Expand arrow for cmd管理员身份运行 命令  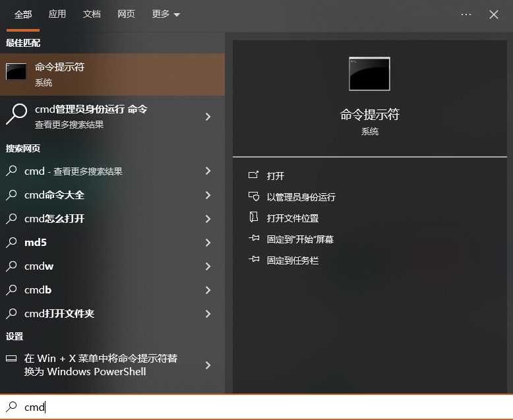(208, 117)
